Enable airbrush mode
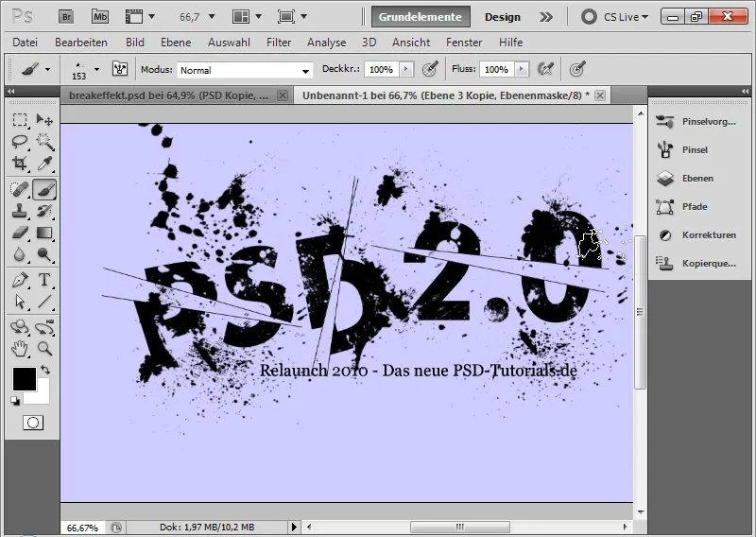Viewport: 756px width, 537px height. (545, 69)
